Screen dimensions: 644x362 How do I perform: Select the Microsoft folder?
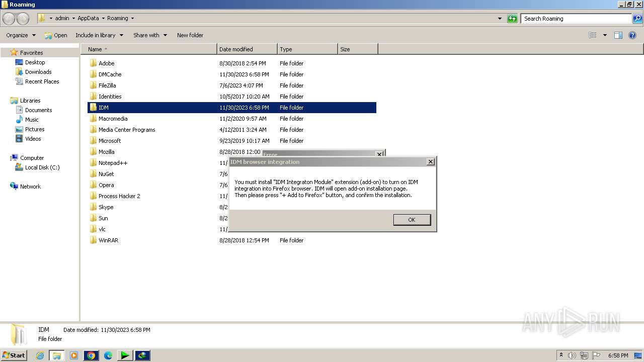click(x=110, y=141)
